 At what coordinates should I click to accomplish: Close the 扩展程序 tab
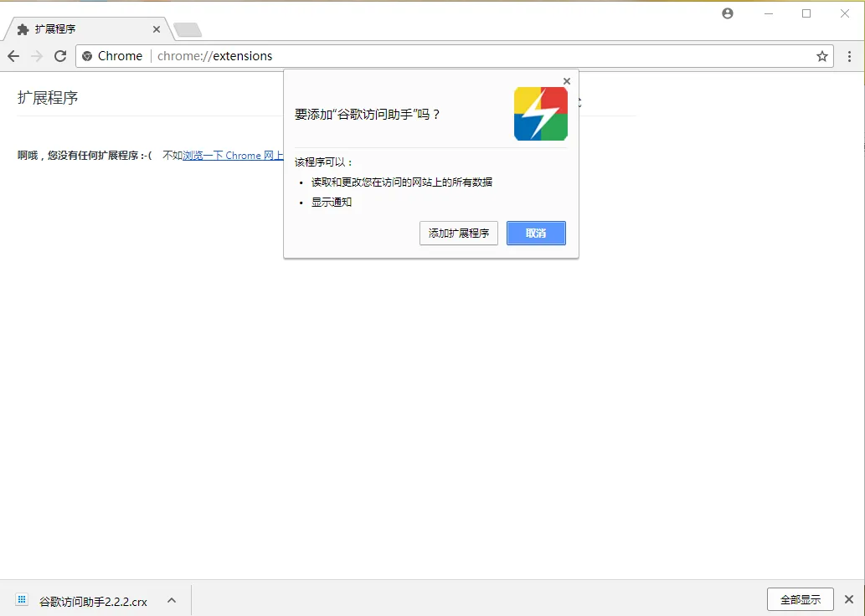[x=157, y=29]
